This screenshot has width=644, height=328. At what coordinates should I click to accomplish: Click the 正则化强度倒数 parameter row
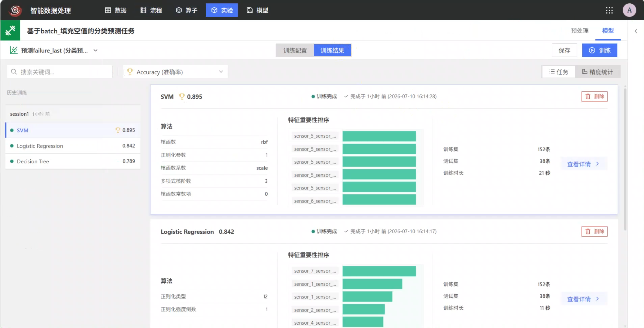pyautogui.click(x=214, y=309)
